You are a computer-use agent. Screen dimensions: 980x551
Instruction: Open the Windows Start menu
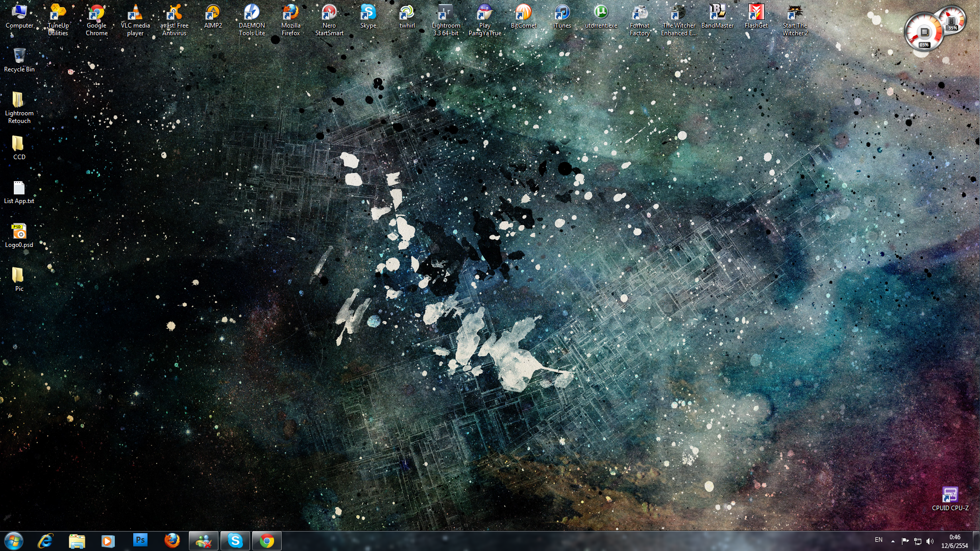point(14,541)
